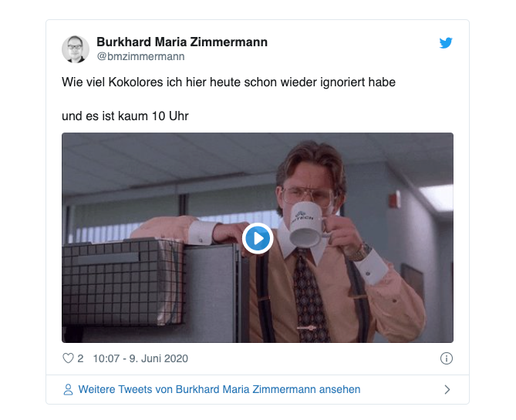Play the embedded GIF video
The height and width of the screenshot is (420, 516).
pyautogui.click(x=258, y=238)
